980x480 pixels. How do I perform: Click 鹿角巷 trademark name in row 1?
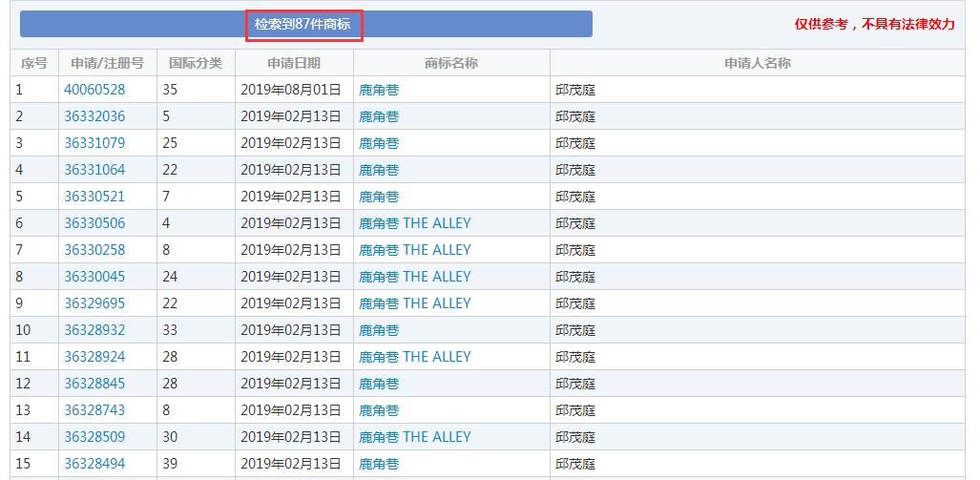point(379,90)
